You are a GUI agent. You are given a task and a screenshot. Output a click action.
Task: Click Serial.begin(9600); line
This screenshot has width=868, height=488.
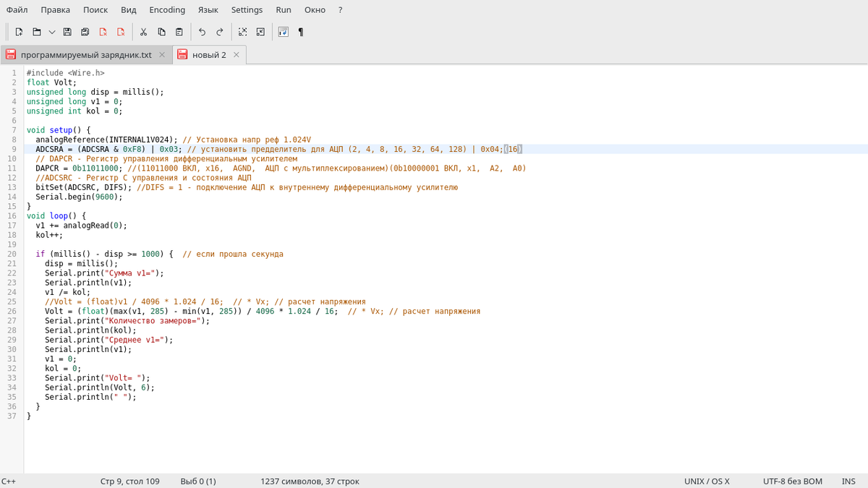point(79,197)
